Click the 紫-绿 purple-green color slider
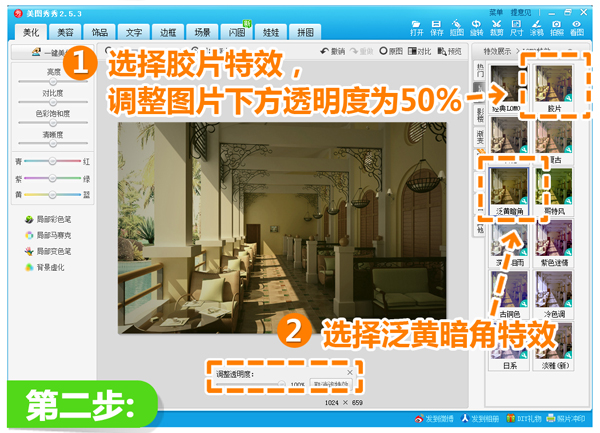600x433 pixels. 52,178
